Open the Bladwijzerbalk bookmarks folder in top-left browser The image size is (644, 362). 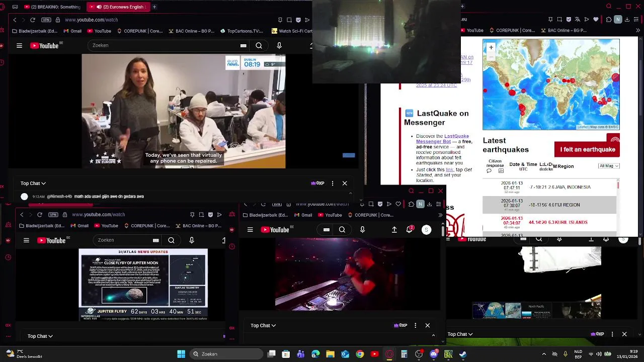coord(35,31)
